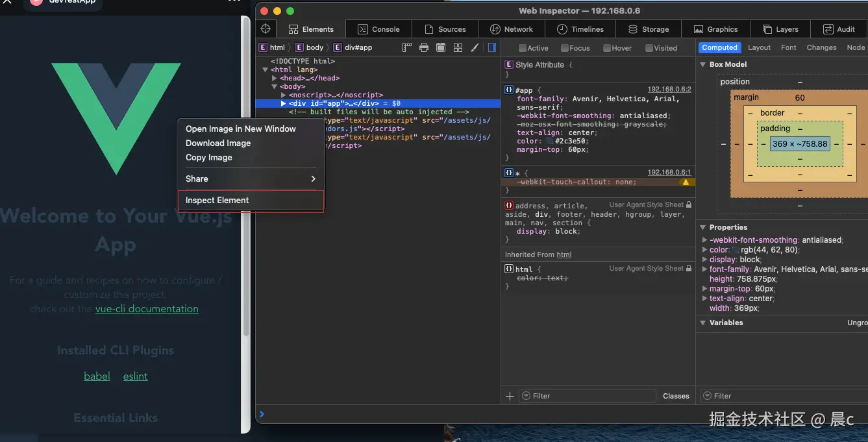Expand the font-family computed property
868x442 pixels.
tap(705, 269)
